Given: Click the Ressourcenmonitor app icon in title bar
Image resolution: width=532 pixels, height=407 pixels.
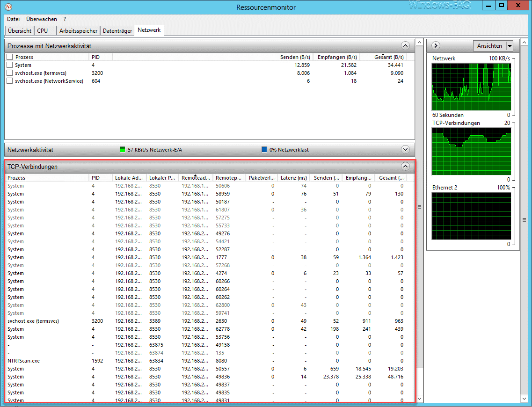Looking at the screenshot, I should 9,7.
